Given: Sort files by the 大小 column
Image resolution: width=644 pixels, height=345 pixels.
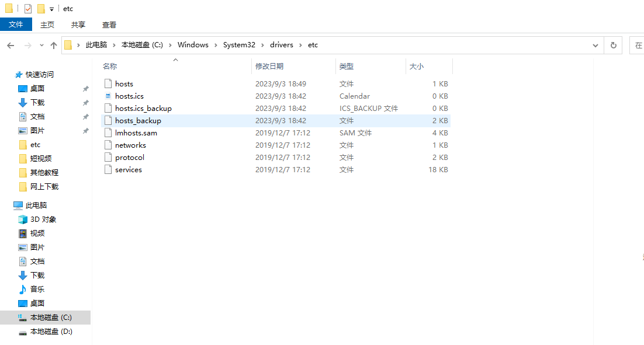Looking at the screenshot, I should 417,66.
